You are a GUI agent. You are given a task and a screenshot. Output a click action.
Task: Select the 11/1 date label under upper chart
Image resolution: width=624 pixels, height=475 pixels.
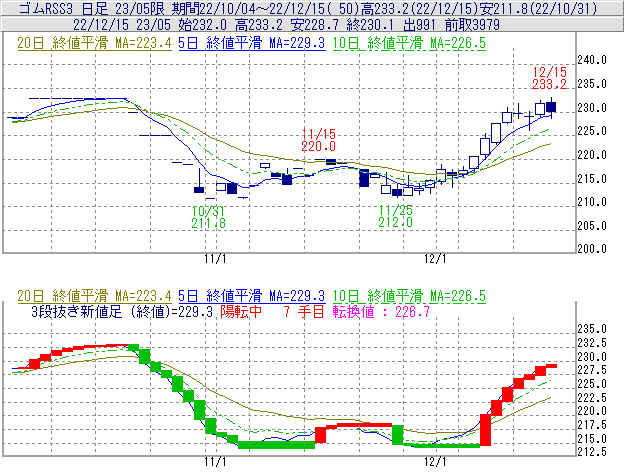[215, 259]
